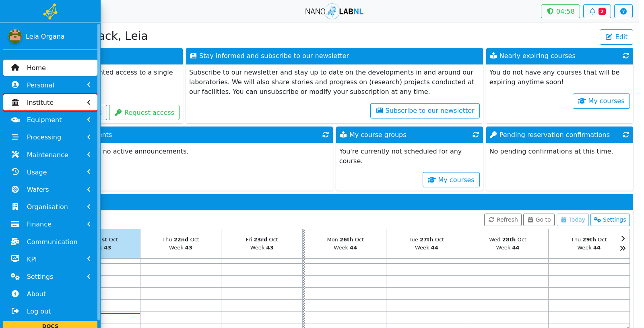Expand the Institute menu
This screenshot has height=328, width=644.
coord(50,102)
